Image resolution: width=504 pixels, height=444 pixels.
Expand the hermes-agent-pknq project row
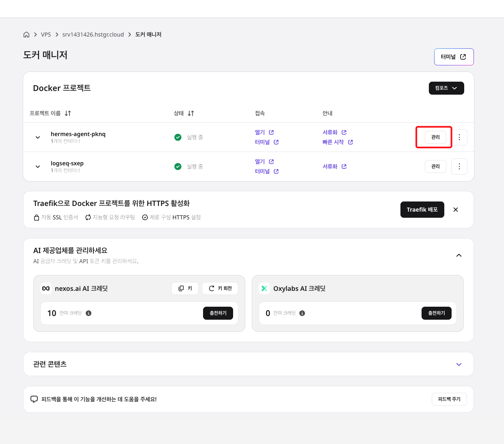(x=38, y=137)
